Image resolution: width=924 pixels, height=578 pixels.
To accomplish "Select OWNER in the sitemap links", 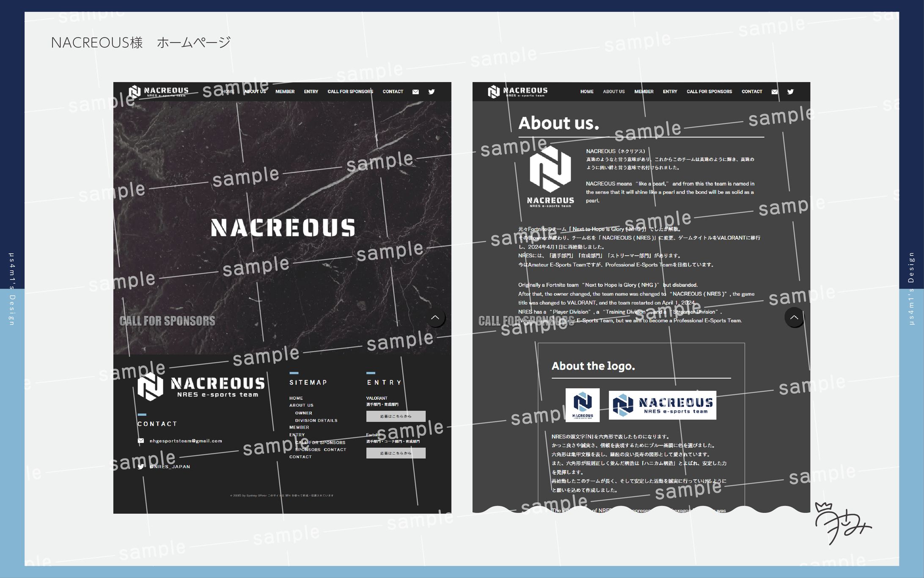I will click(304, 412).
